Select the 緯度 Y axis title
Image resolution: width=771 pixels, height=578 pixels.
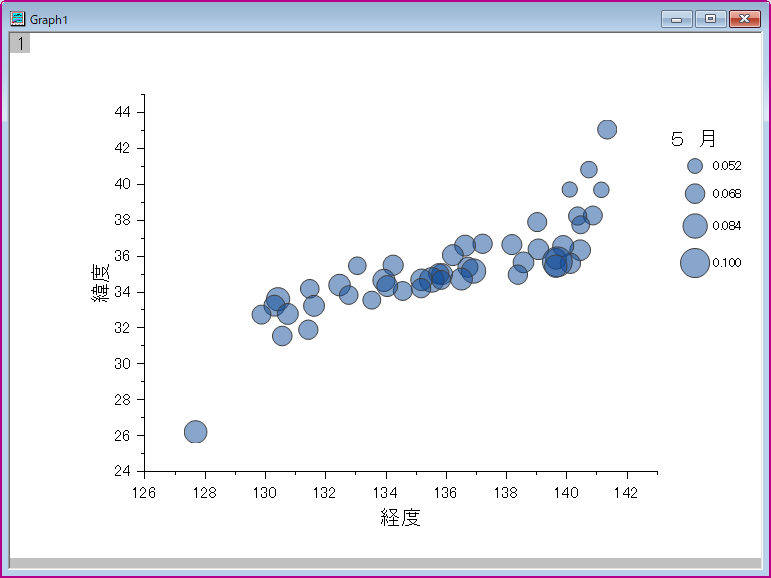101,283
